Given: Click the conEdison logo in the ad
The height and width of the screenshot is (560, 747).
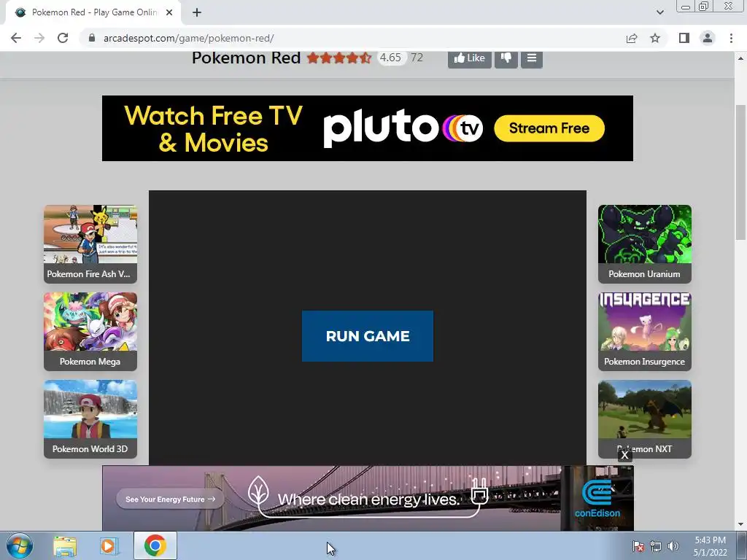Looking at the screenshot, I should [597, 499].
